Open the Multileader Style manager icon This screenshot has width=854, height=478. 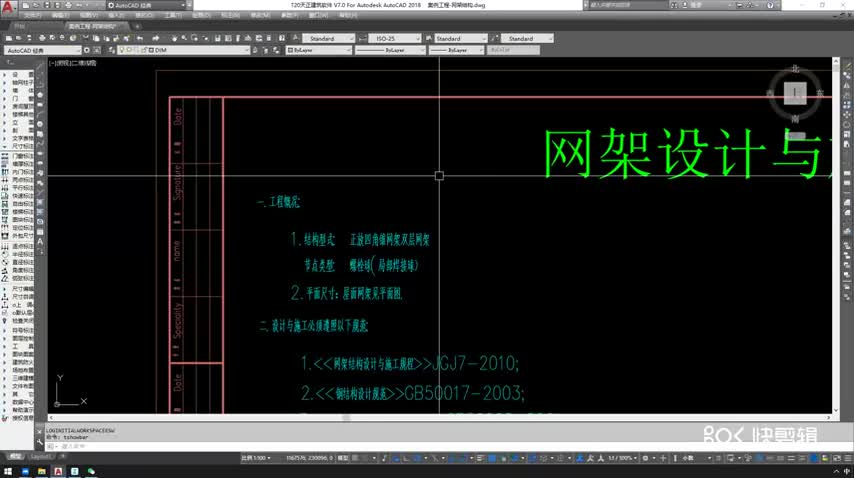494,39
